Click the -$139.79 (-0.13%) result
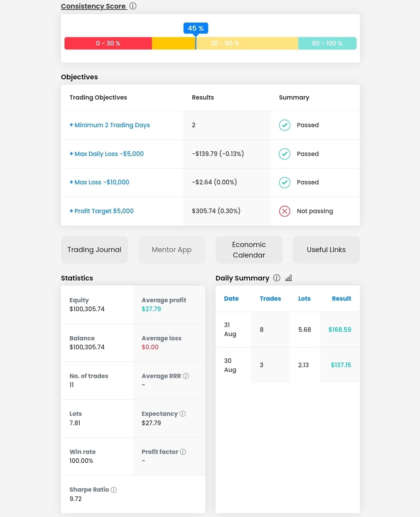This screenshot has height=517, width=420. coord(218,154)
